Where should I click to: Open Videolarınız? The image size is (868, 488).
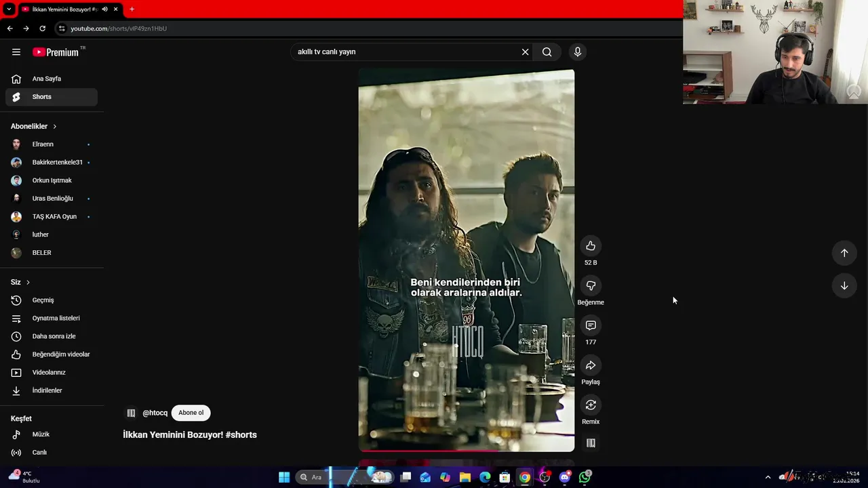pos(52,373)
